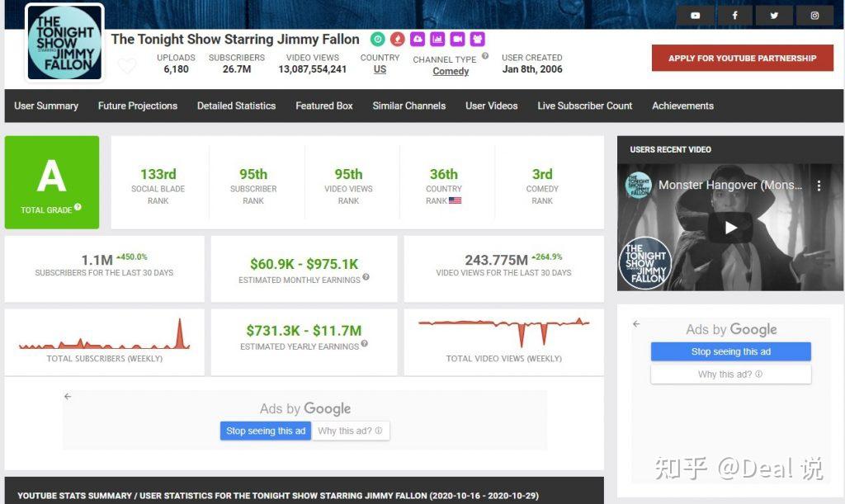Open the Comedy channel type link
The height and width of the screenshot is (504, 845).
pos(450,72)
